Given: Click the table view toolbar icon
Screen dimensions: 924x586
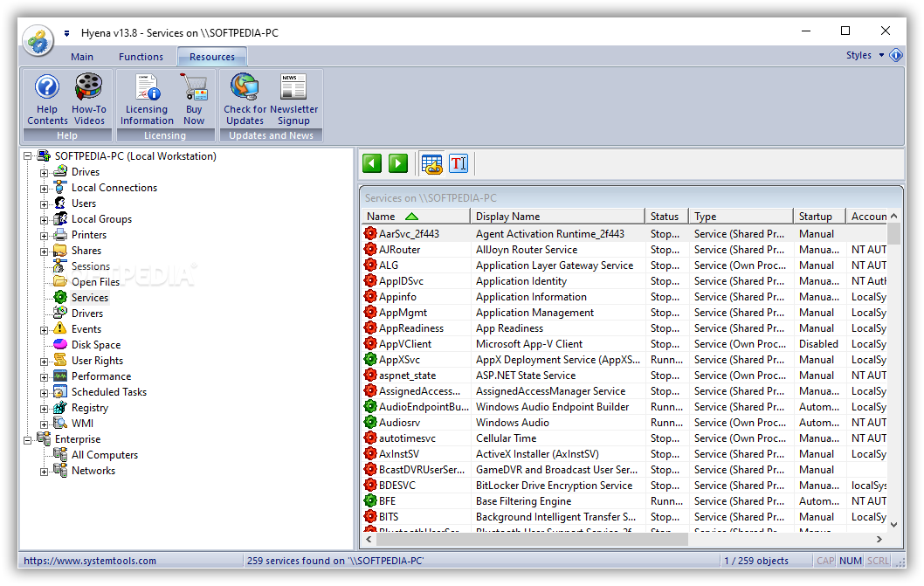Looking at the screenshot, I should click(x=432, y=164).
